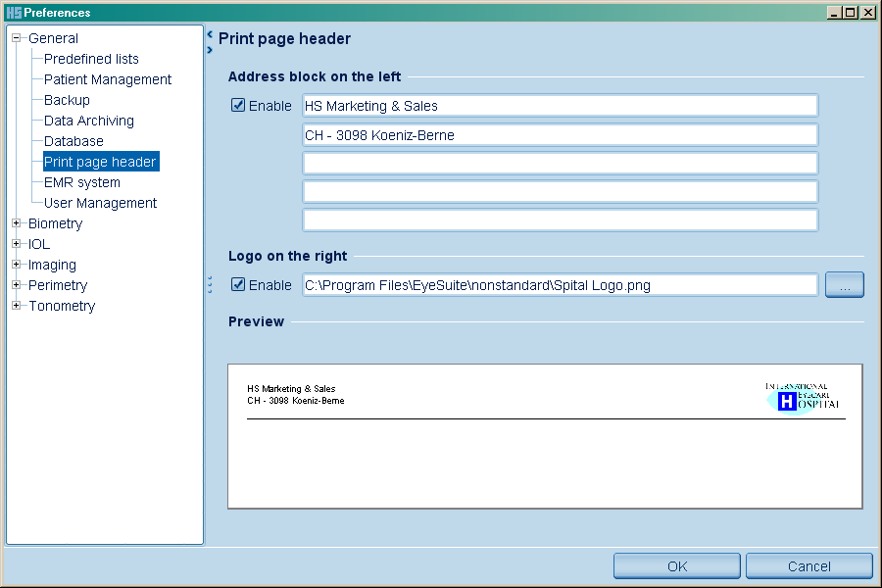The width and height of the screenshot is (882, 588).
Task: Click the vertical dotted splitter handle
Action: tap(210, 285)
